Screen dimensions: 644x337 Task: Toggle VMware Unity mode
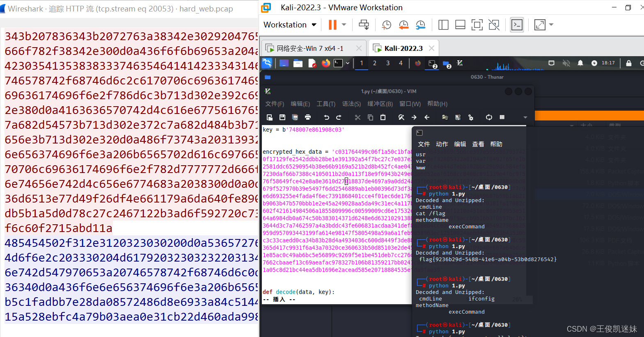pos(494,25)
